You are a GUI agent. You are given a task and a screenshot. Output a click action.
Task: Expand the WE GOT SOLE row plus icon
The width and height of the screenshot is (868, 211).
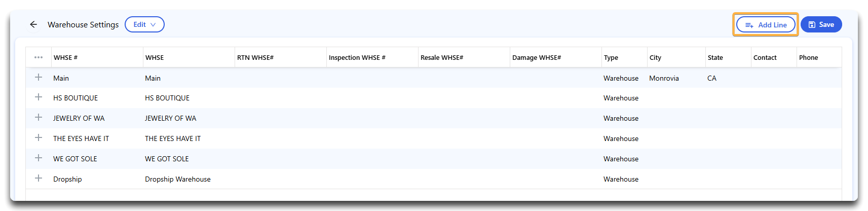coord(39,158)
